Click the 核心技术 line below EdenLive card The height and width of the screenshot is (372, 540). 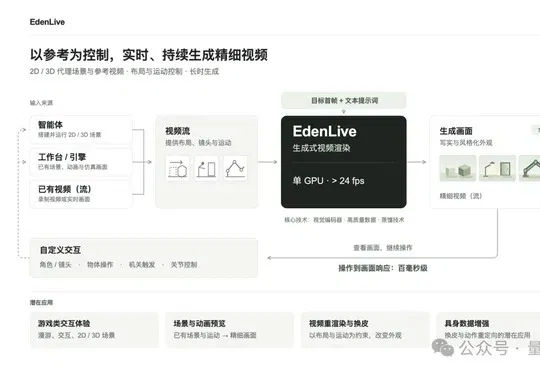pos(344,220)
